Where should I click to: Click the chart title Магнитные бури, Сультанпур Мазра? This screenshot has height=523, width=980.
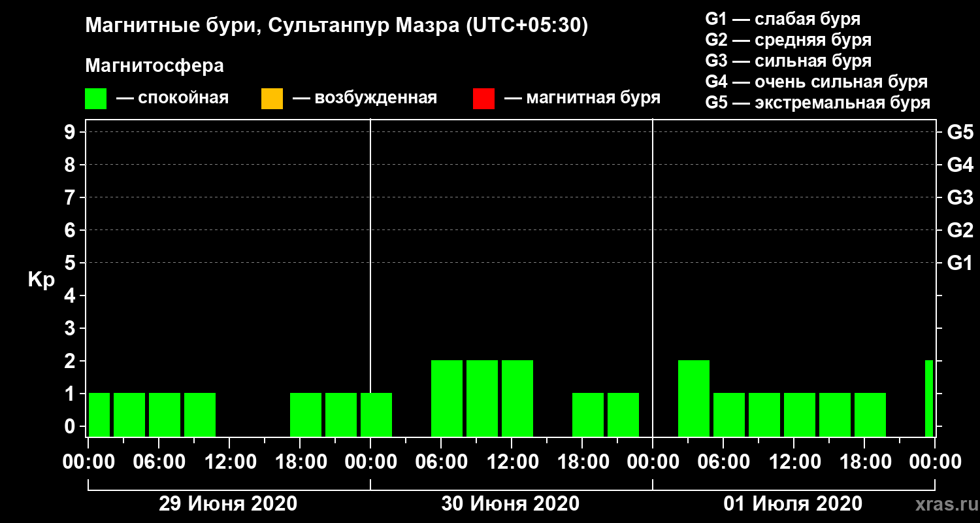(336, 25)
